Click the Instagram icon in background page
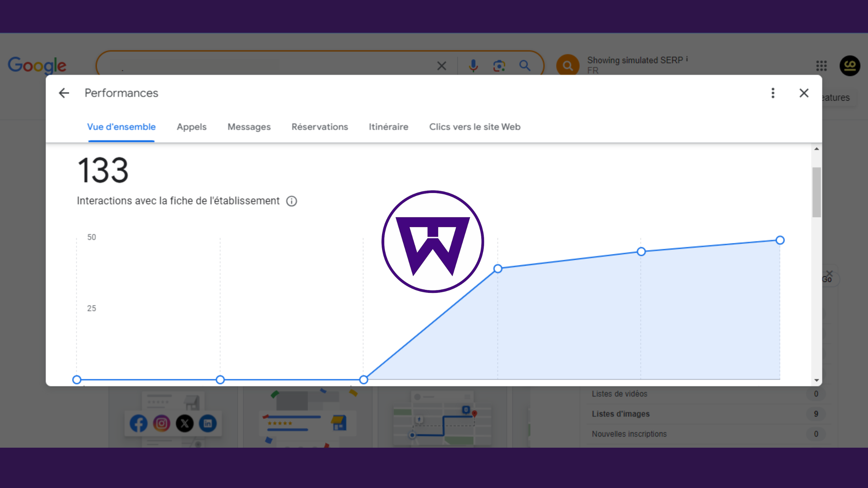Screen dimensions: 868x488 point(162,424)
